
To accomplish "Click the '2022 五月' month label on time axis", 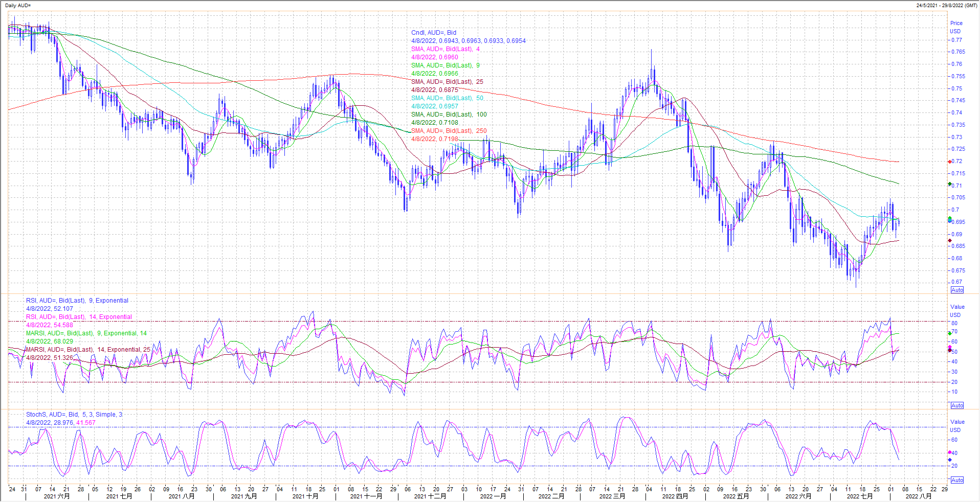I will pos(736,496).
